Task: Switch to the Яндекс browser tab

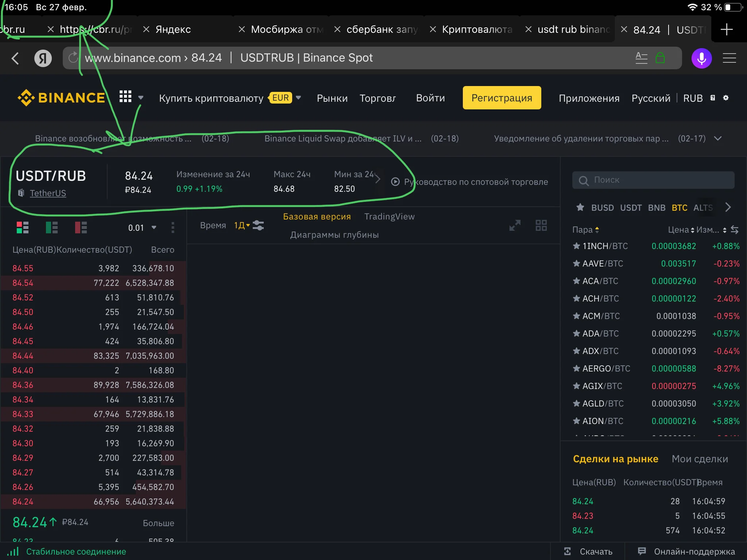Action: [x=173, y=30]
